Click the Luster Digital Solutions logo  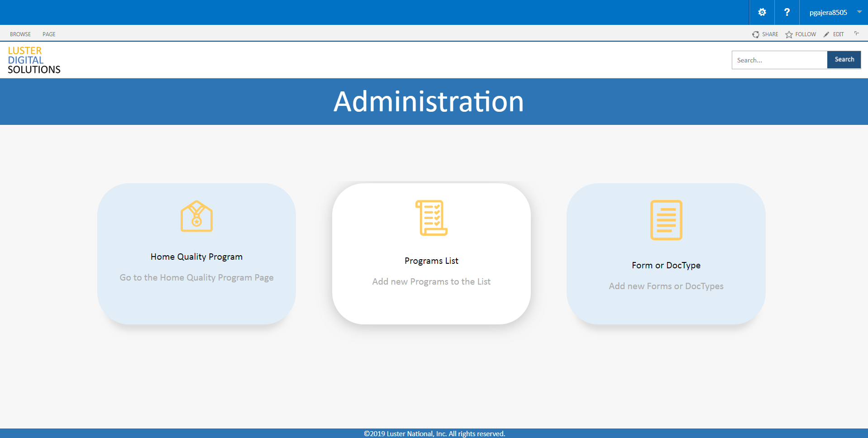coord(34,60)
